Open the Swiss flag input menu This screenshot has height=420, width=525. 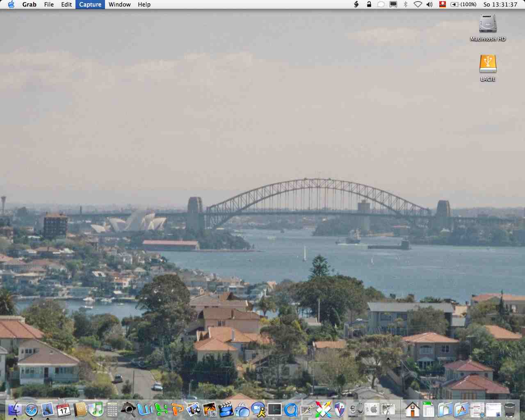click(x=443, y=5)
